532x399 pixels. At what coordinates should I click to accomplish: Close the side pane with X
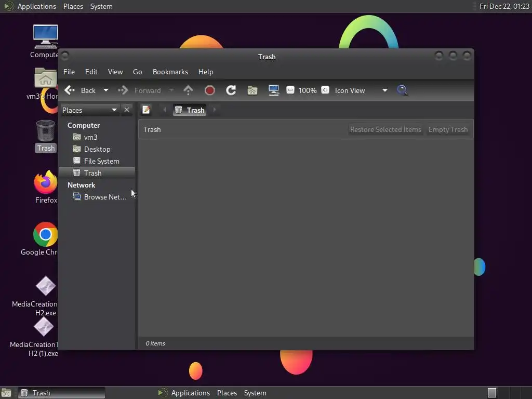tap(127, 110)
